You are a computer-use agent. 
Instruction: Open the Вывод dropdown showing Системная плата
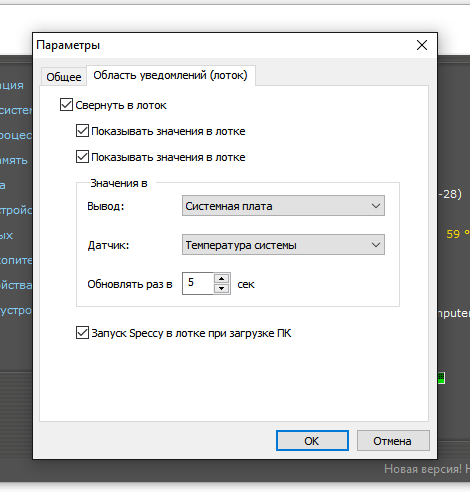click(x=283, y=206)
